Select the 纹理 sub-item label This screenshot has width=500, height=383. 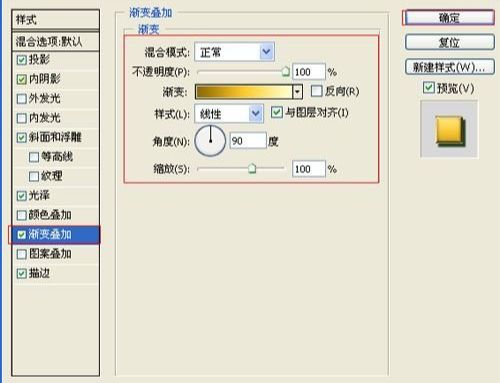click(51, 176)
